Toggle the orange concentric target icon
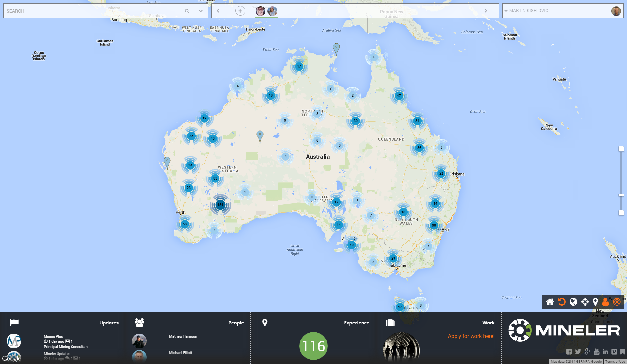The width and height of the screenshot is (627, 364). pos(617,302)
